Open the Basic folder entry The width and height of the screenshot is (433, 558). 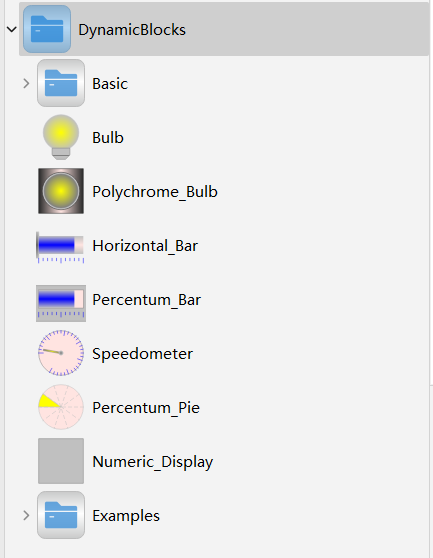[x=110, y=84]
